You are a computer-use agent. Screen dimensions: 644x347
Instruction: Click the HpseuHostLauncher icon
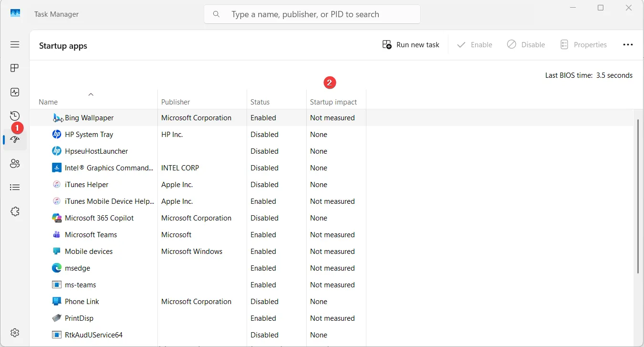(x=57, y=151)
